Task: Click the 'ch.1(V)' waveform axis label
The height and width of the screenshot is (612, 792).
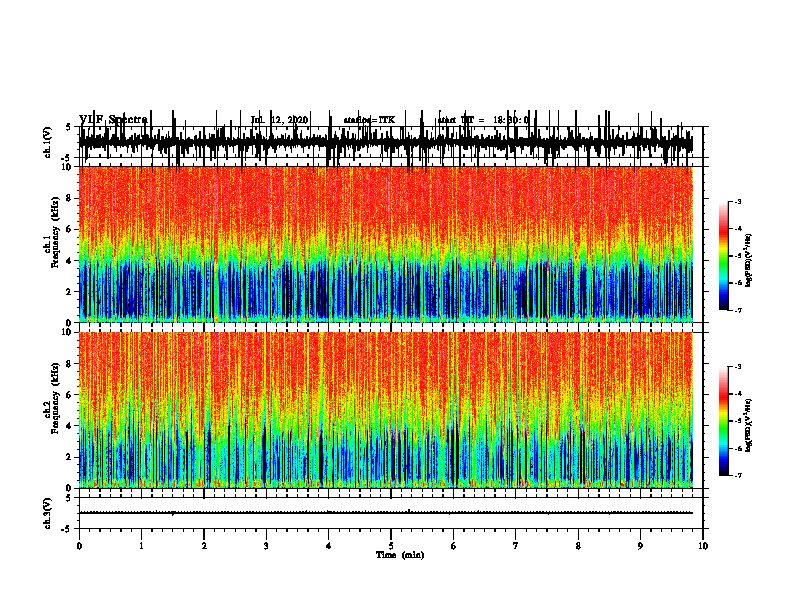Action: 47,142
